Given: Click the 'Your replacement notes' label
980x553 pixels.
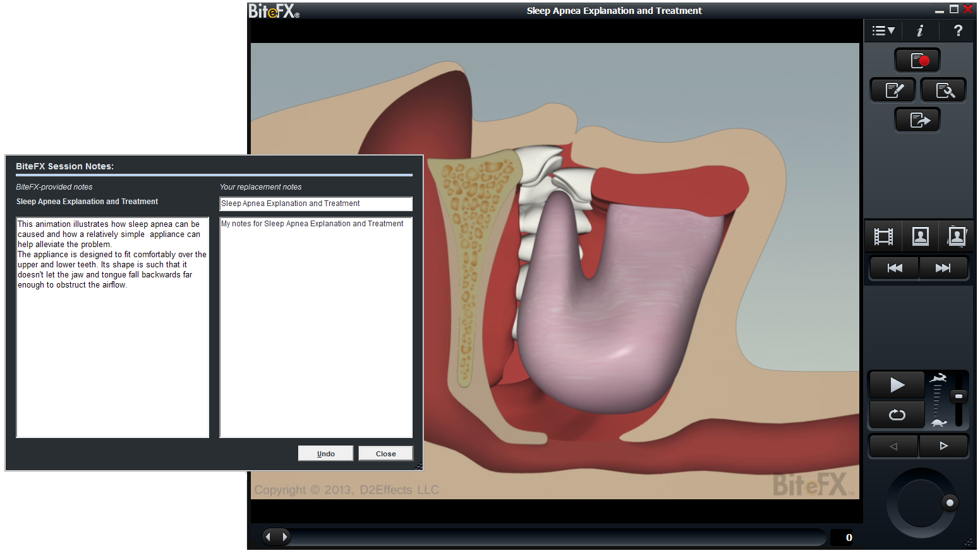Looking at the screenshot, I should tap(260, 187).
